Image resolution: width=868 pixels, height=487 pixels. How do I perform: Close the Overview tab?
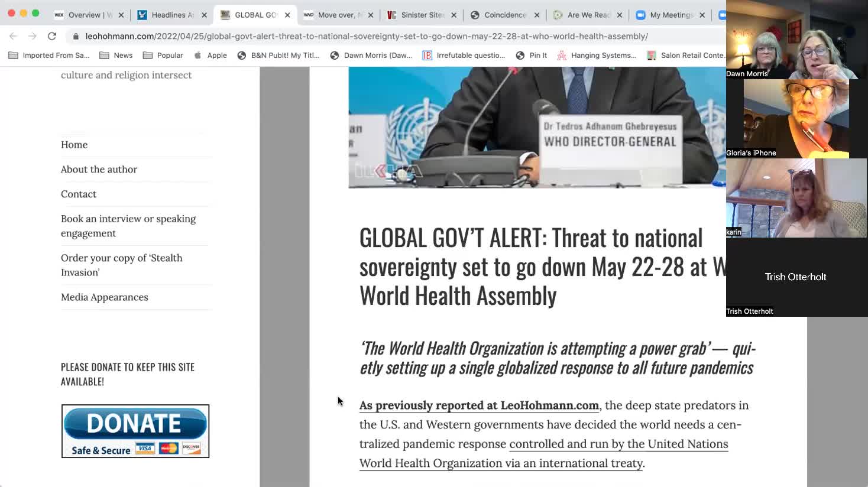point(121,15)
